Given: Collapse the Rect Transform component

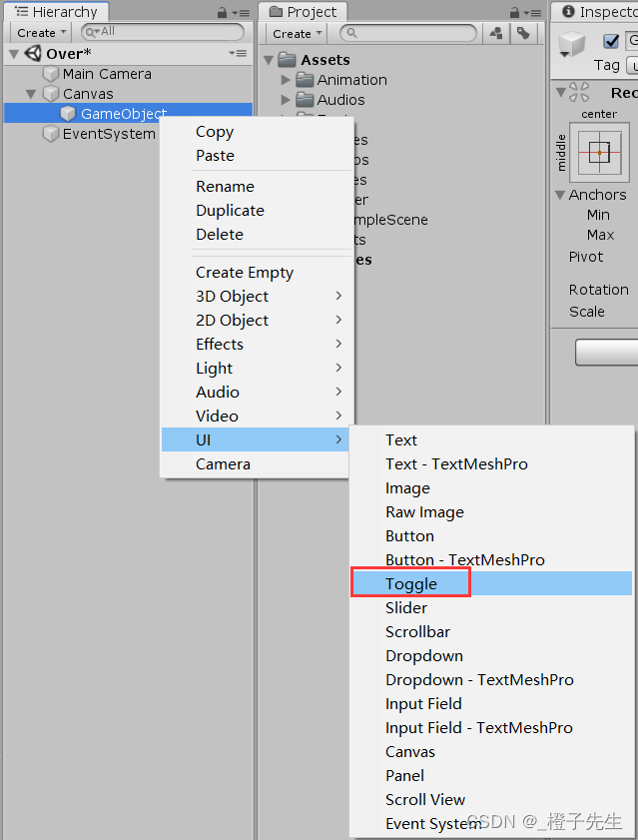Looking at the screenshot, I should (560, 92).
